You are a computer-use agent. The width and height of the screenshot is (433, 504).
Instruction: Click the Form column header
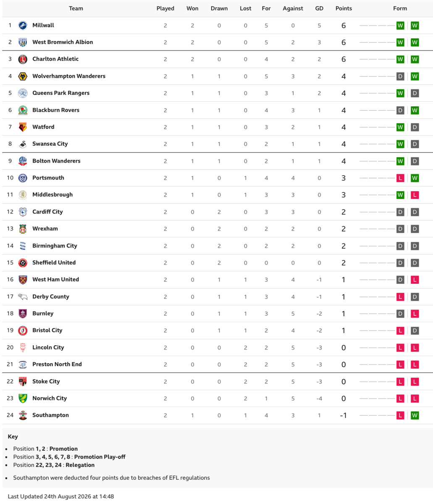pyautogui.click(x=400, y=8)
